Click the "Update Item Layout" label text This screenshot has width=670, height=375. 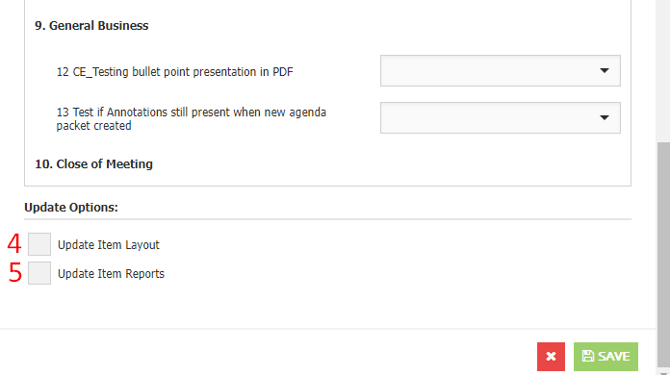tap(109, 245)
